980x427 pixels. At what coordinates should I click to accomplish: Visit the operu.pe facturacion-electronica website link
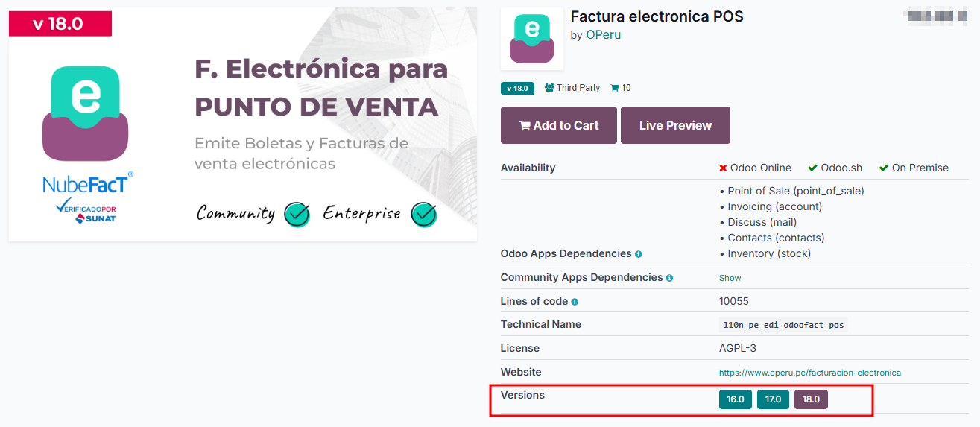tap(810, 373)
